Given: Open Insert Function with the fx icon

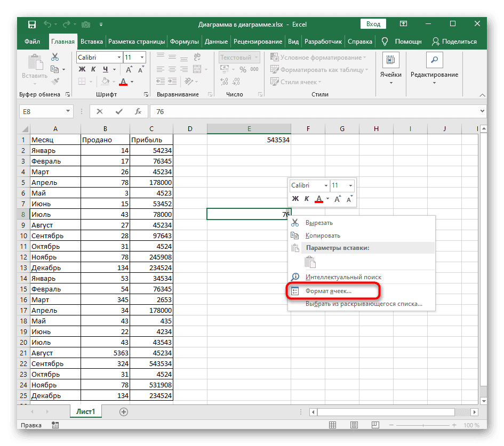Looking at the screenshot, I should tap(138, 111).
